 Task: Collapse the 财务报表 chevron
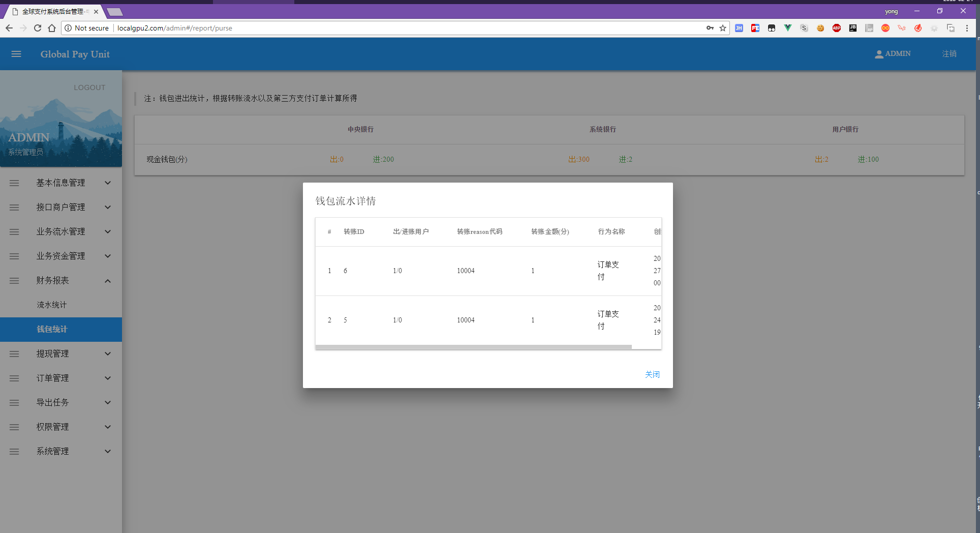pyautogui.click(x=108, y=281)
